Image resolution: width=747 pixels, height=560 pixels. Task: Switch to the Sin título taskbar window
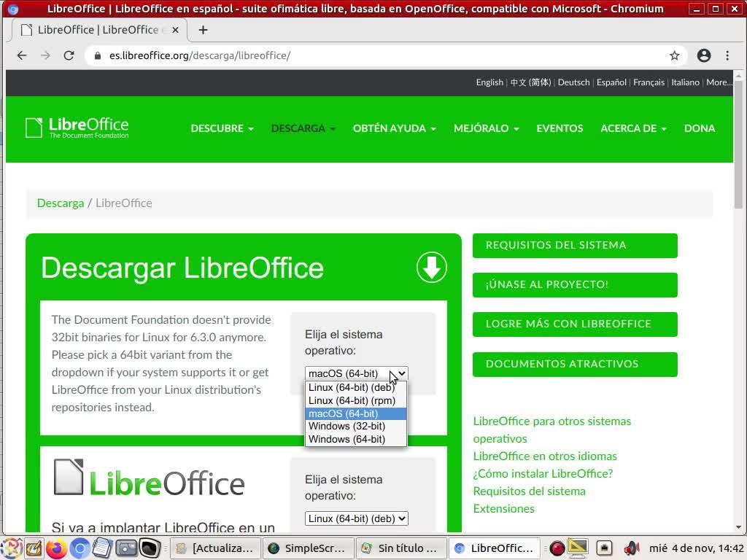[400, 548]
